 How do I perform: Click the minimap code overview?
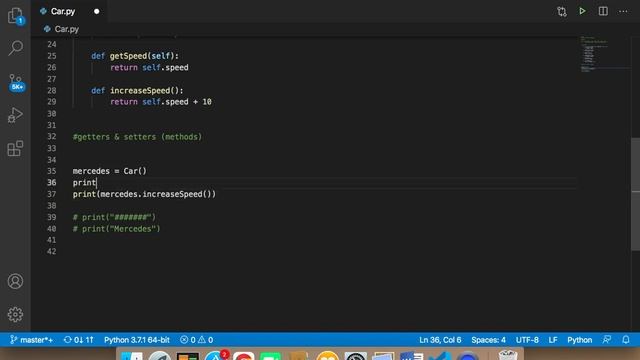click(x=604, y=54)
